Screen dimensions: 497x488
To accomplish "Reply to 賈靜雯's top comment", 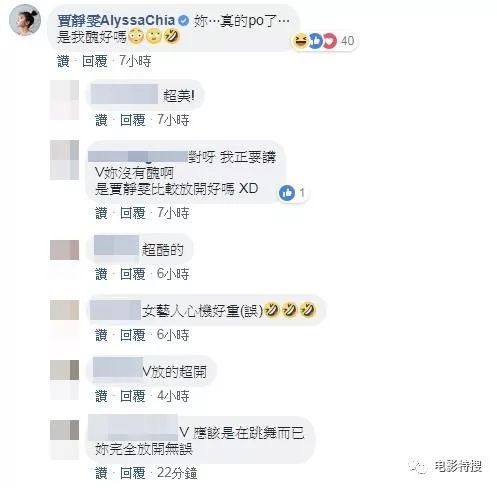I will 95,61.
